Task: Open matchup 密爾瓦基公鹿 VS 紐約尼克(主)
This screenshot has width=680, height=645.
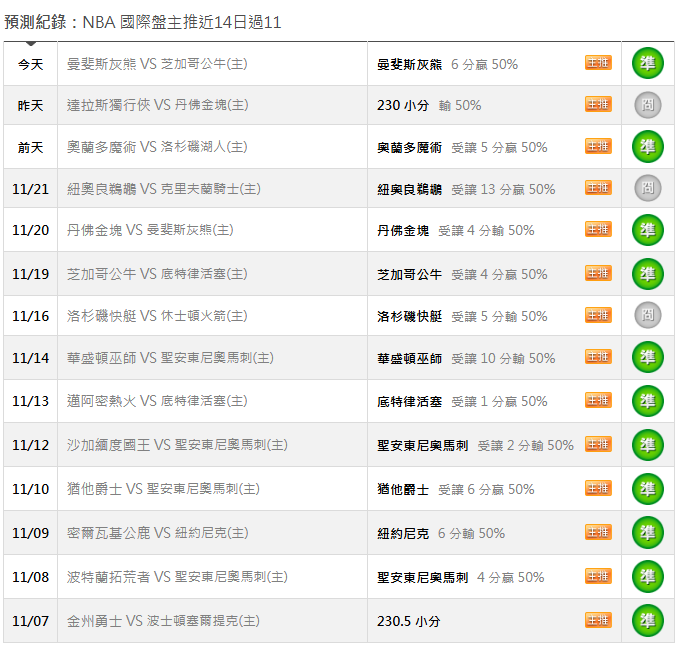Action: 157,533
